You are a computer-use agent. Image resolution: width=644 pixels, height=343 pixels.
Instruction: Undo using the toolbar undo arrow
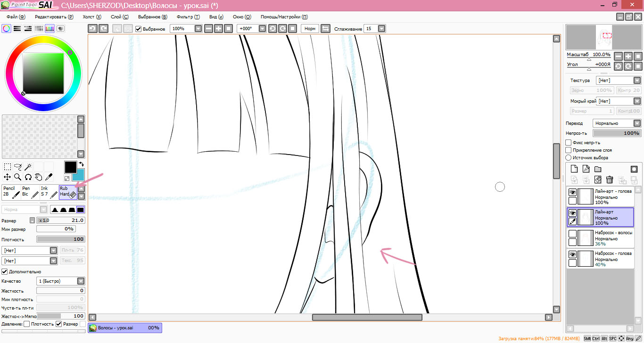point(93,29)
